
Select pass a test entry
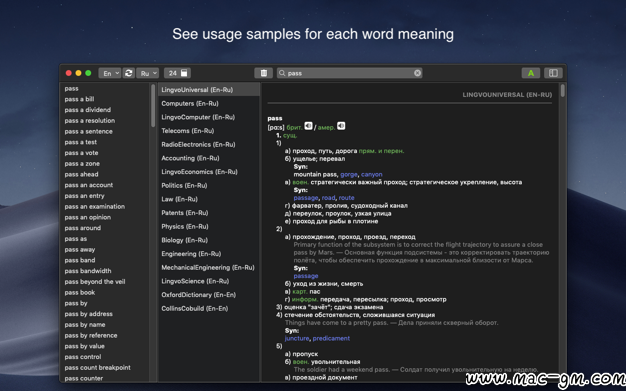[x=81, y=142]
